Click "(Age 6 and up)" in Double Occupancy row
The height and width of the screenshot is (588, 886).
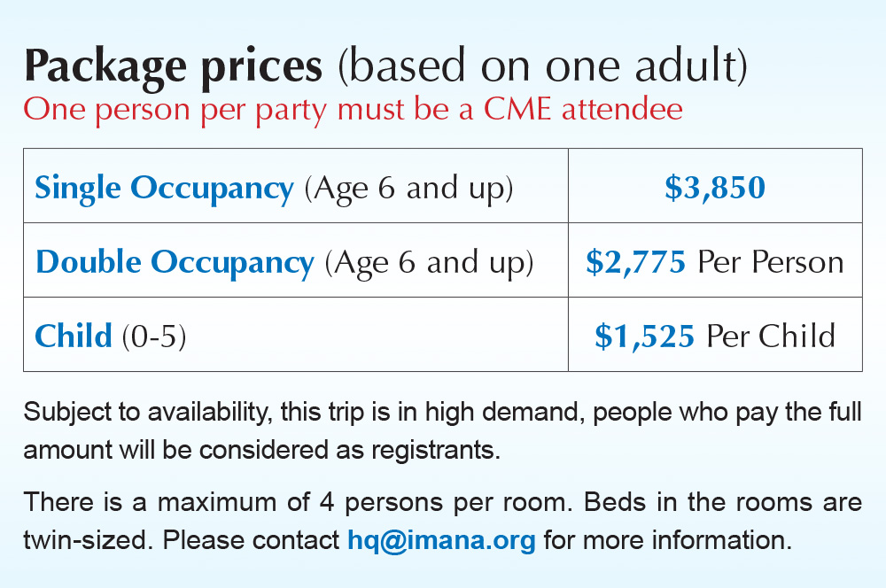pos(430,263)
